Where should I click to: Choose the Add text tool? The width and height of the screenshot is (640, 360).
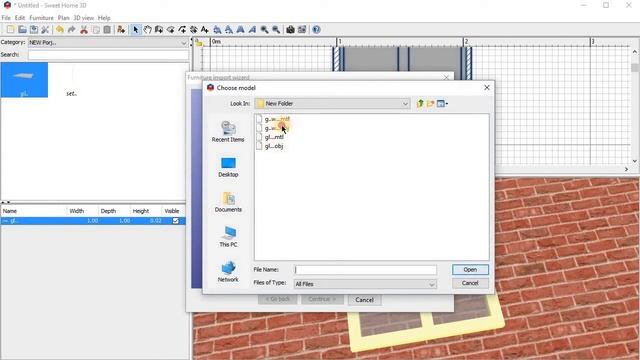click(205, 30)
